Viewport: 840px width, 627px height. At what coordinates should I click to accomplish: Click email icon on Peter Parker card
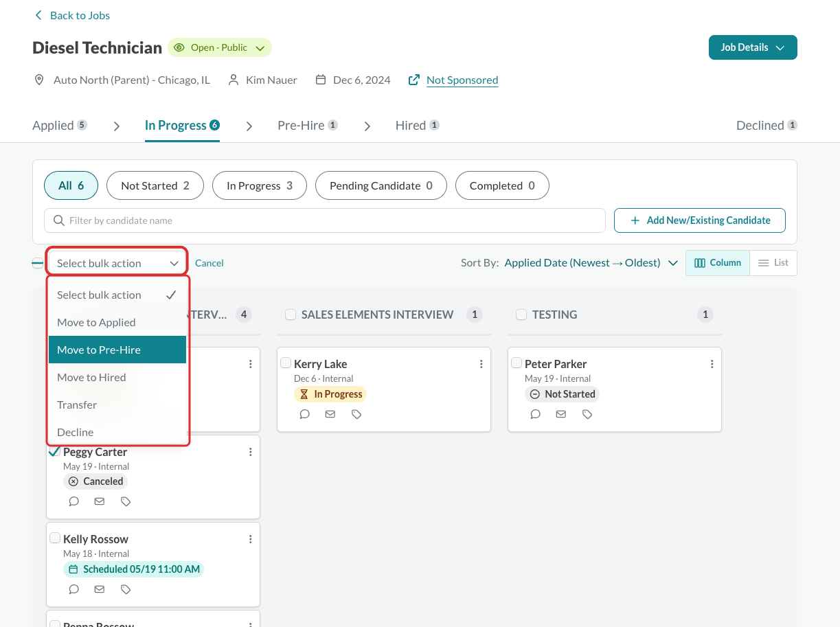(x=561, y=414)
